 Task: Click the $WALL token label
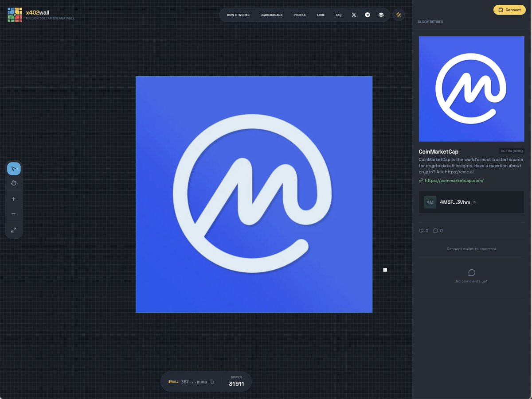click(x=173, y=382)
